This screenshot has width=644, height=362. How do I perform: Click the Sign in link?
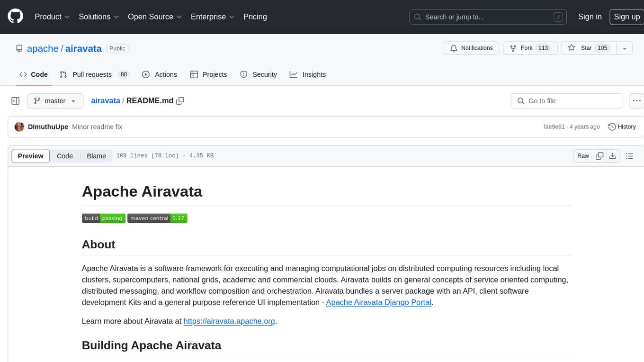click(x=590, y=17)
